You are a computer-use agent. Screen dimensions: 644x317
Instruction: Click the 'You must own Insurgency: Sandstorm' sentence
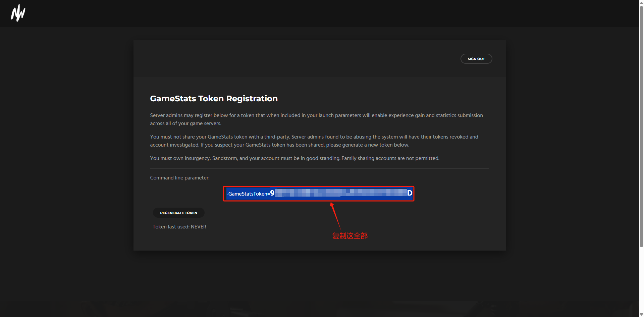(x=294, y=158)
